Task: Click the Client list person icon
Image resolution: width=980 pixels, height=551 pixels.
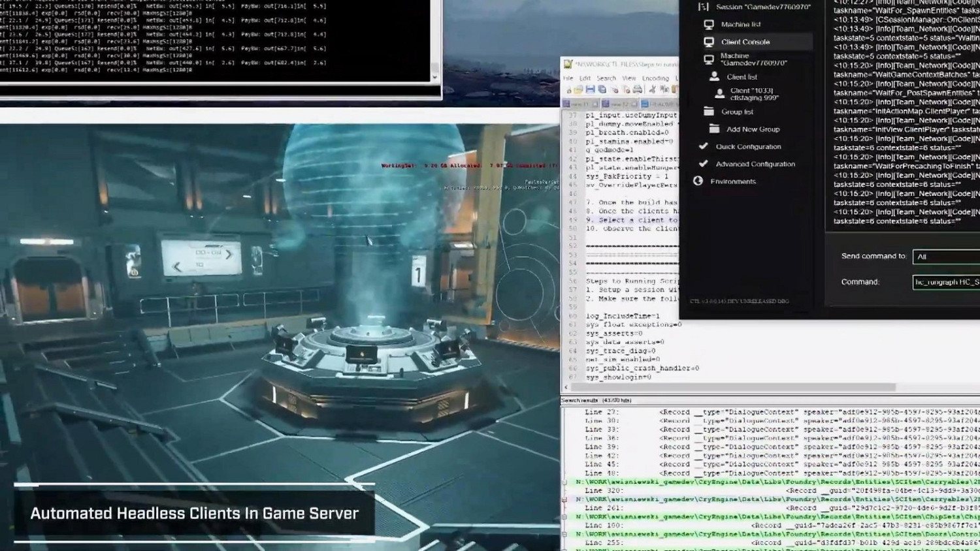Action: click(714, 76)
